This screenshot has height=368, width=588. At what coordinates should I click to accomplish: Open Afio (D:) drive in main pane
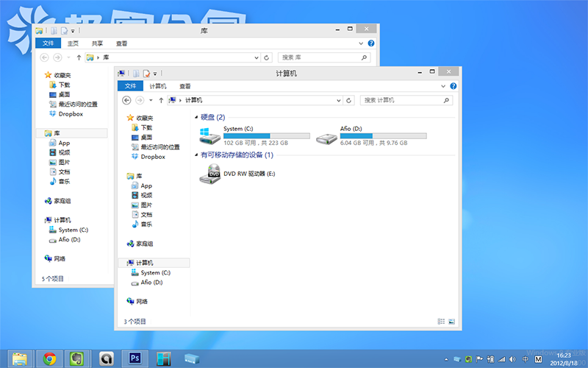pos(371,135)
